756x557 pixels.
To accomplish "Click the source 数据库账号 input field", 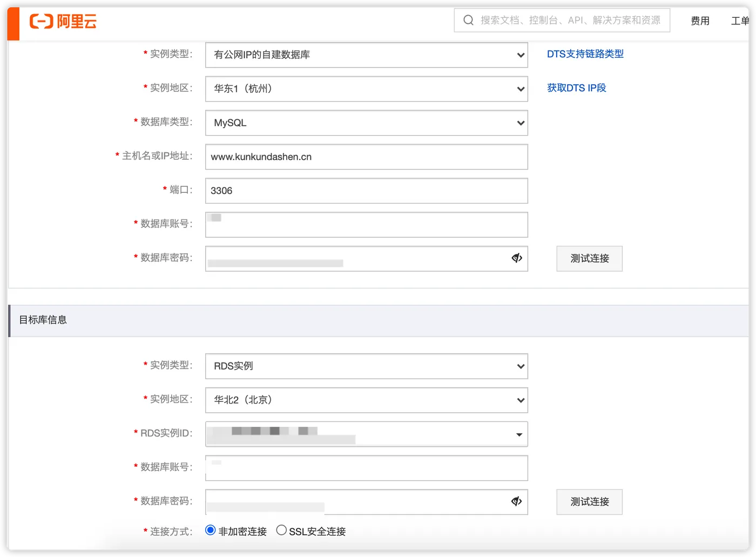I will point(367,225).
